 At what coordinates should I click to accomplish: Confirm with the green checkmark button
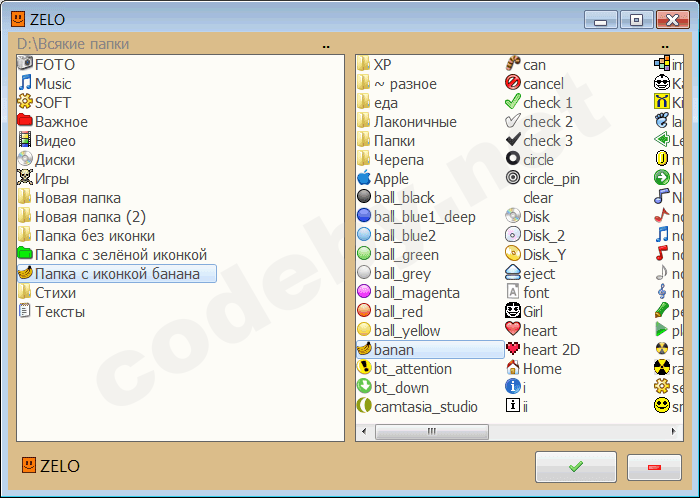(576, 467)
